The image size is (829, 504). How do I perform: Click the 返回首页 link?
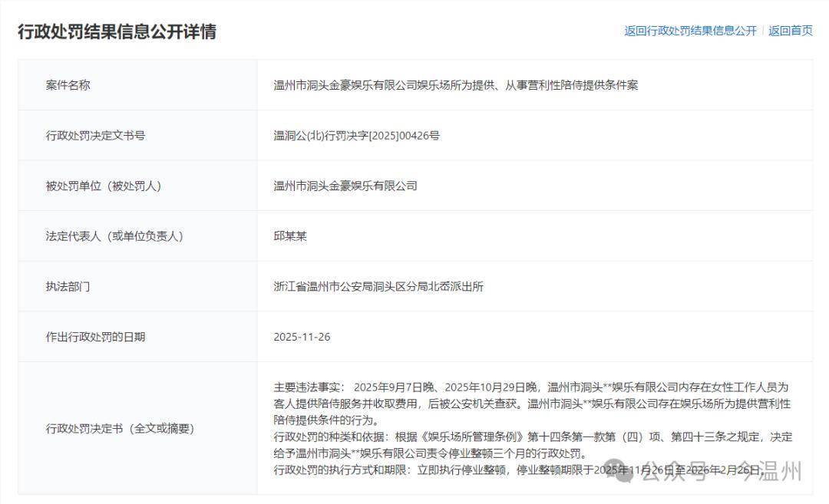tap(790, 31)
